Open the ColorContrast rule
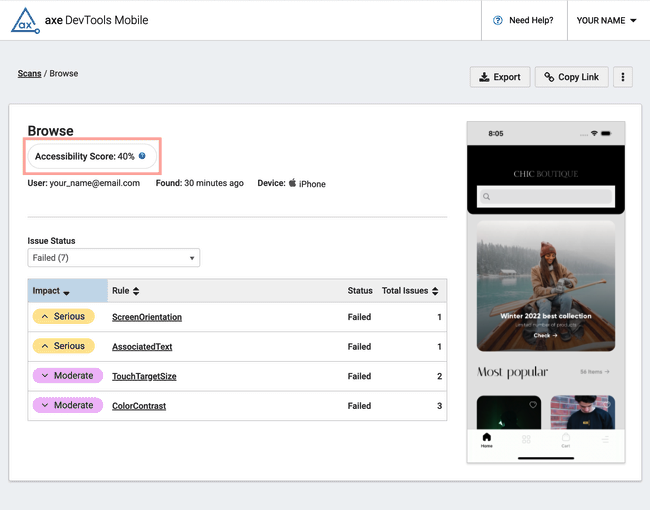The height and width of the screenshot is (510, 650). tap(139, 406)
